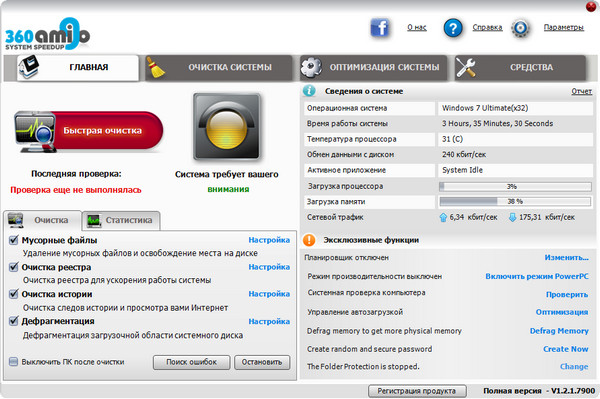Viewport: 600px width, 399px height.
Task: Click the Windows 7 Ultimate(x32) value
Action: (x=485, y=108)
